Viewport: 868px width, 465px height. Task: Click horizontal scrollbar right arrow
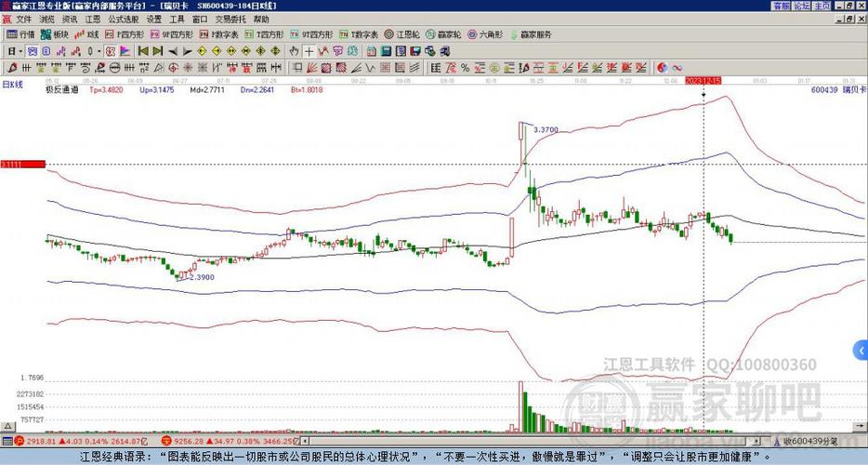757,442
